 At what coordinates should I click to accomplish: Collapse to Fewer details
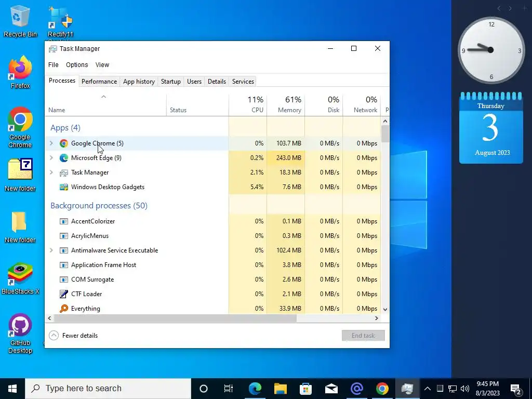[73, 336]
